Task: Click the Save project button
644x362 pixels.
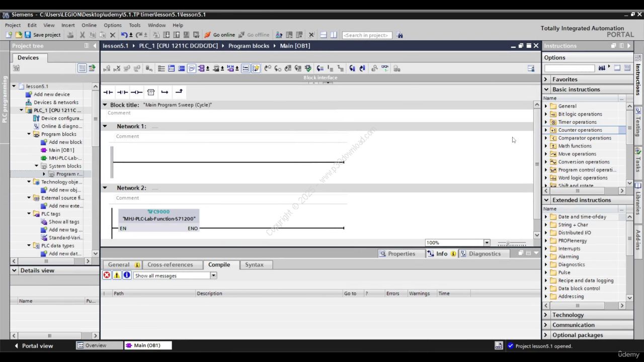Action: [x=42, y=35]
